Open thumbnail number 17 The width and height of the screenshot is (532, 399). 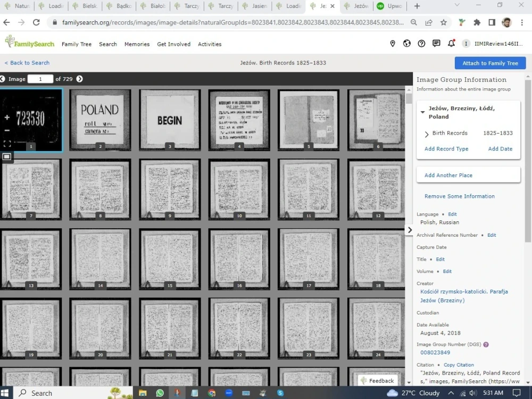tap(309, 259)
